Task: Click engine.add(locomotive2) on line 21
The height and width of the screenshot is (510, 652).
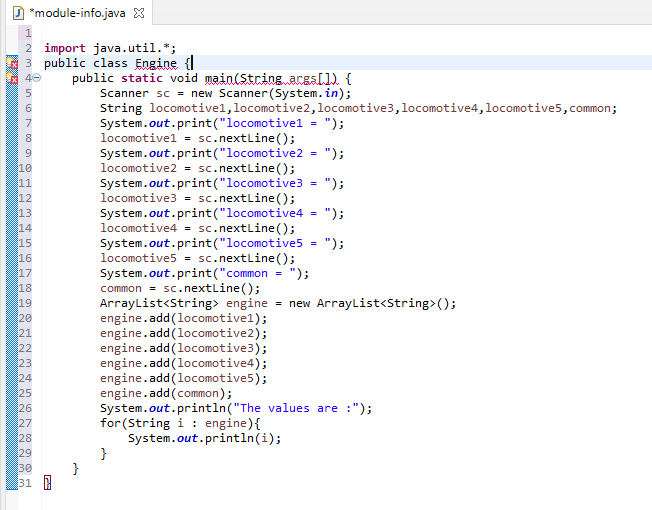Action: pos(183,333)
